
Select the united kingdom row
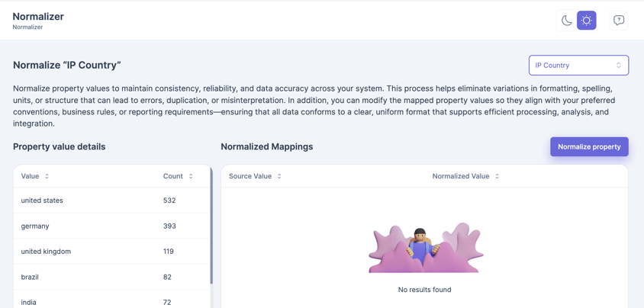pyautogui.click(x=111, y=251)
